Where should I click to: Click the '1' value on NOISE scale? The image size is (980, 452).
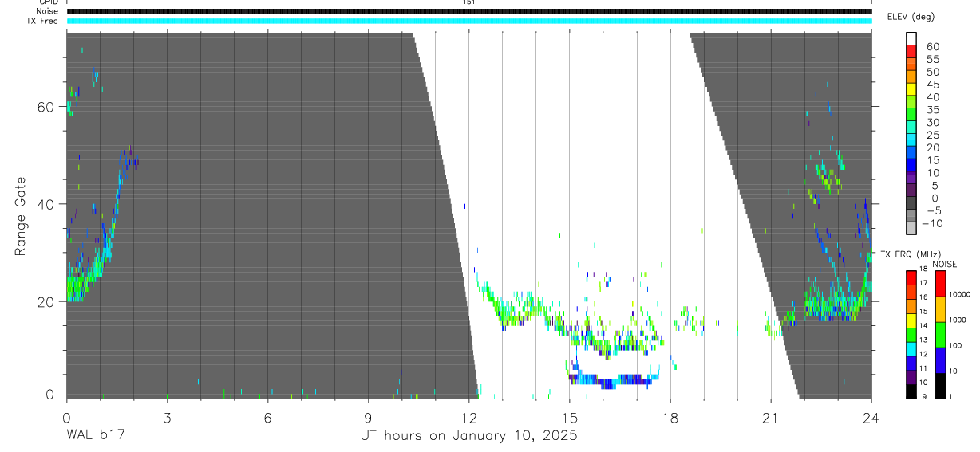(952, 396)
